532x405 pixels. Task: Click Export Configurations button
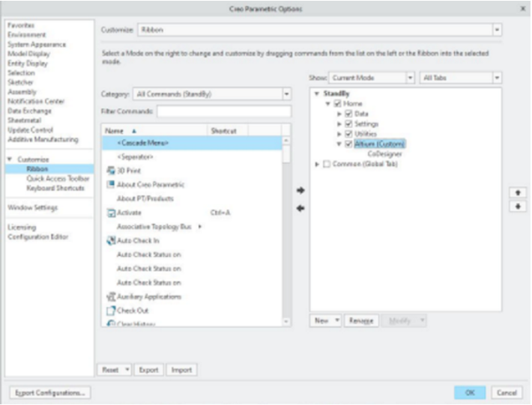click(x=50, y=393)
